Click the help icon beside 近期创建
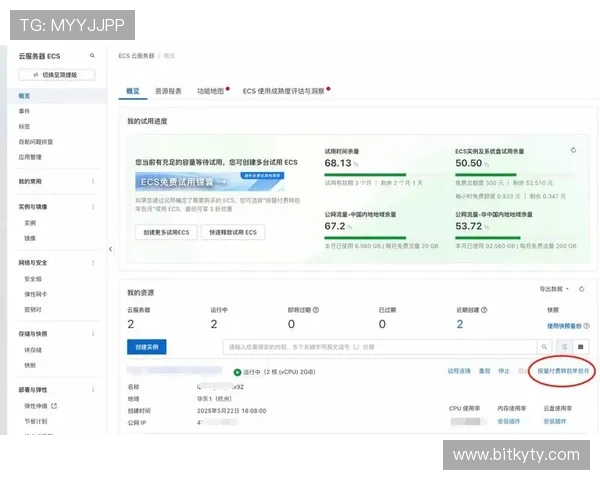 pos(484,310)
